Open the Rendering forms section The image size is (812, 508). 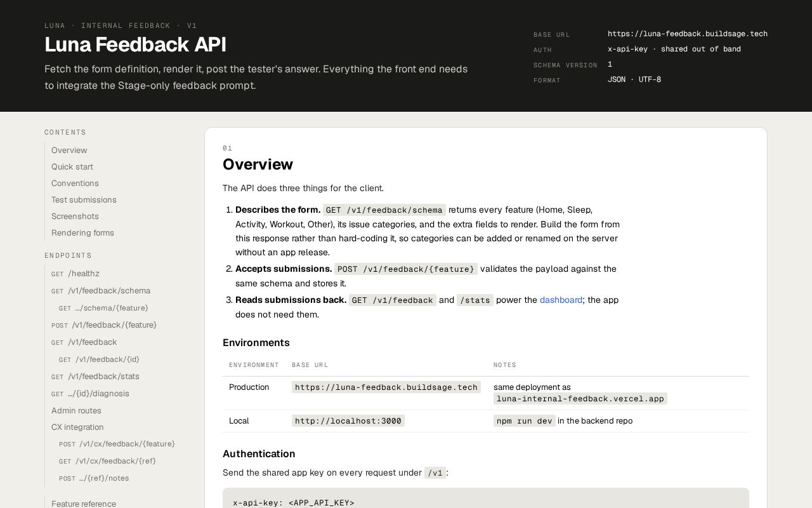(x=82, y=233)
